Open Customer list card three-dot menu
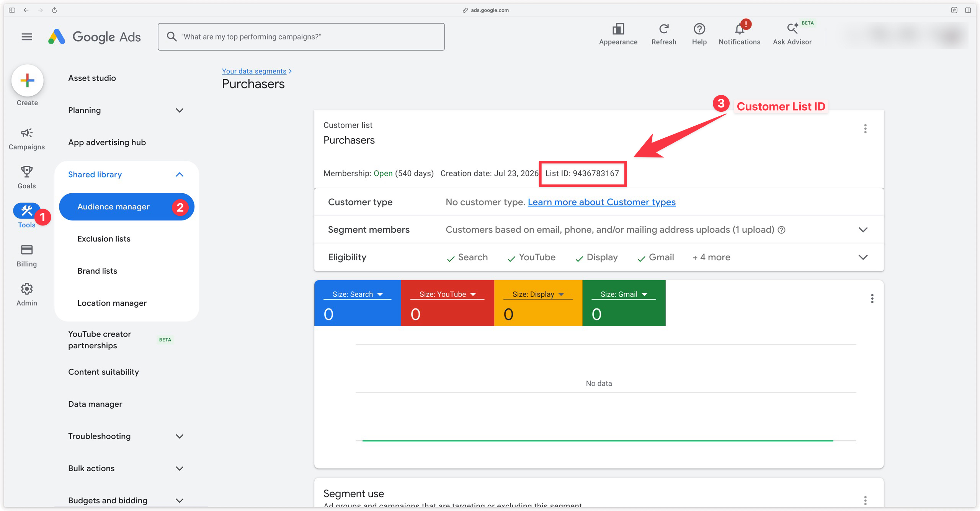This screenshot has height=511, width=980. 865,129
